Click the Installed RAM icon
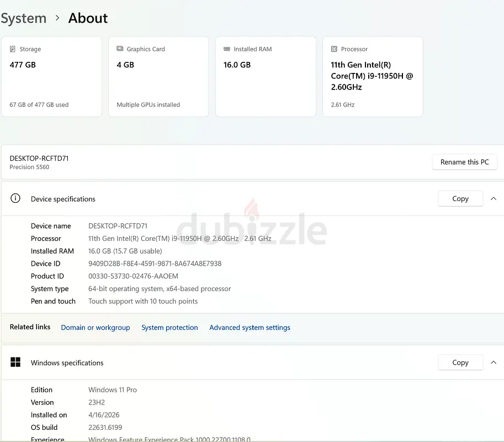 pos(227,49)
